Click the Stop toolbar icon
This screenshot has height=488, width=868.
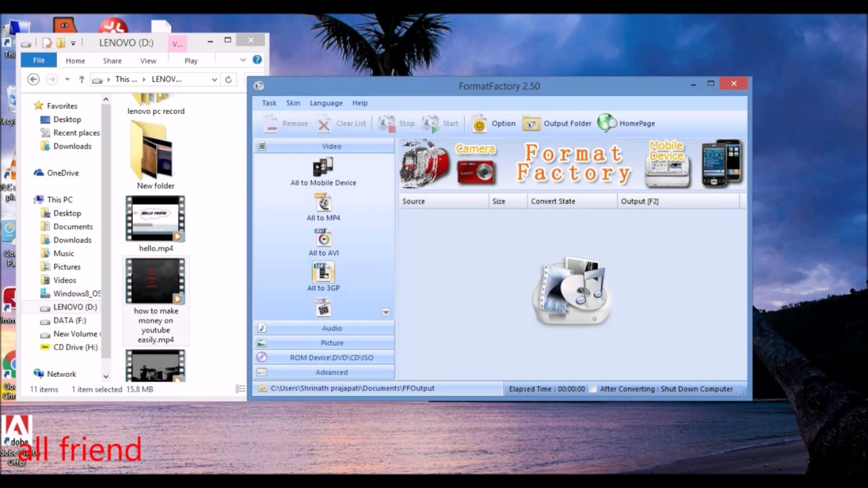tap(387, 123)
